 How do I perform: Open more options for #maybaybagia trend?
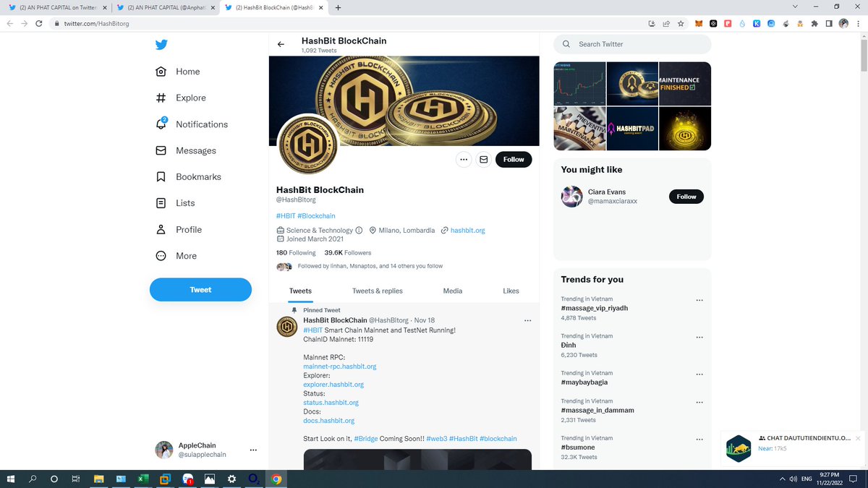tap(699, 374)
